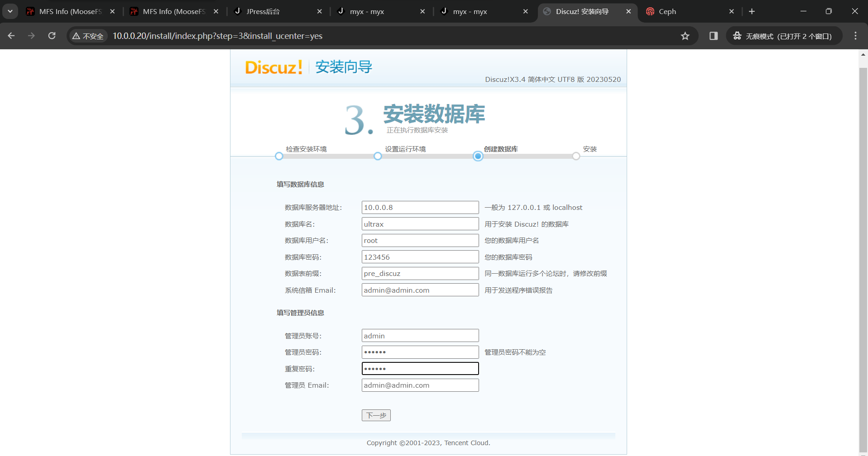Open a new browser tab

click(752, 11)
